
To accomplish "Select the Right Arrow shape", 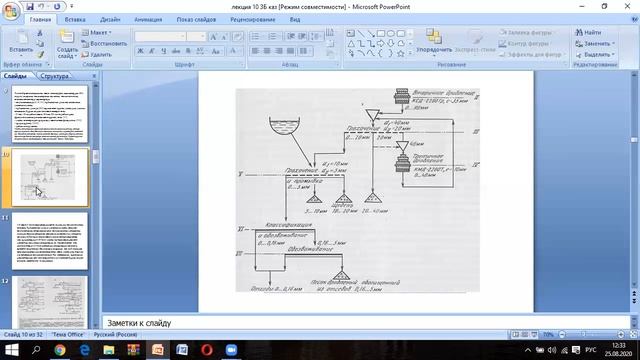I will [x=381, y=44].
